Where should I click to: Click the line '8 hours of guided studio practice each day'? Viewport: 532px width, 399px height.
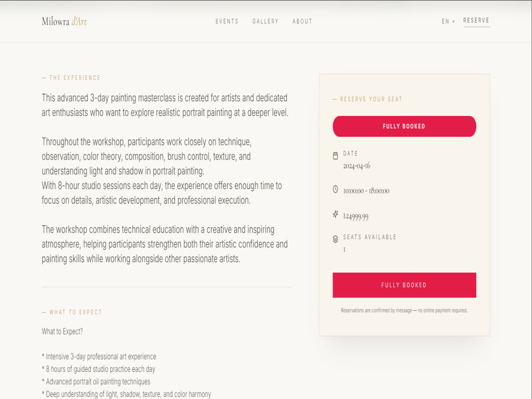click(x=98, y=369)
